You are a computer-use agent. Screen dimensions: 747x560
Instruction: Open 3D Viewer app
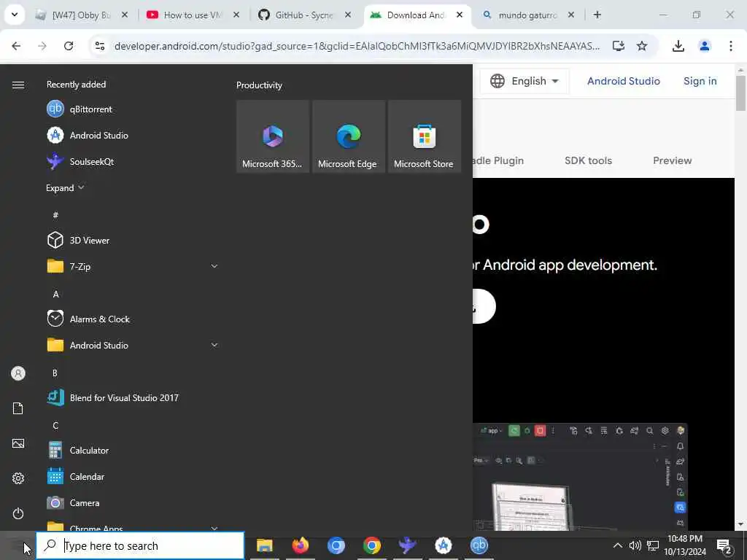click(133, 240)
